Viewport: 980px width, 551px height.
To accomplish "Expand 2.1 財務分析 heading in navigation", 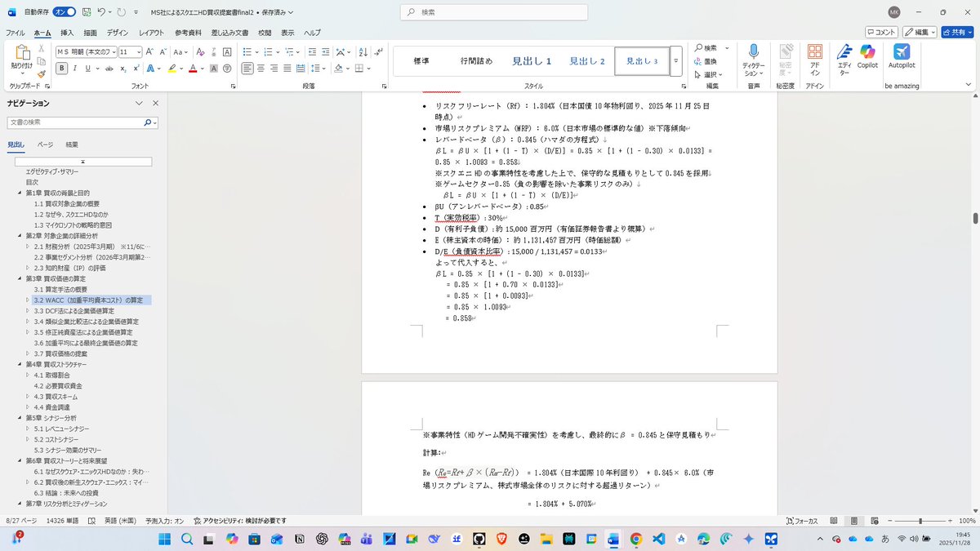I will click(29, 246).
